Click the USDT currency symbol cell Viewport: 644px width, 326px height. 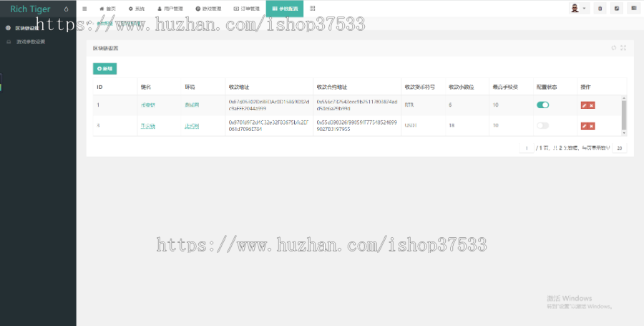[411, 125]
